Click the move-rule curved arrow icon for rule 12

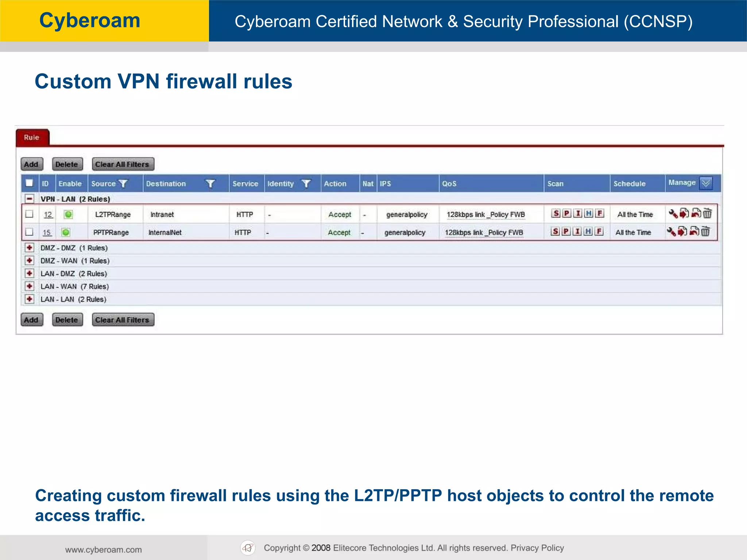696,213
